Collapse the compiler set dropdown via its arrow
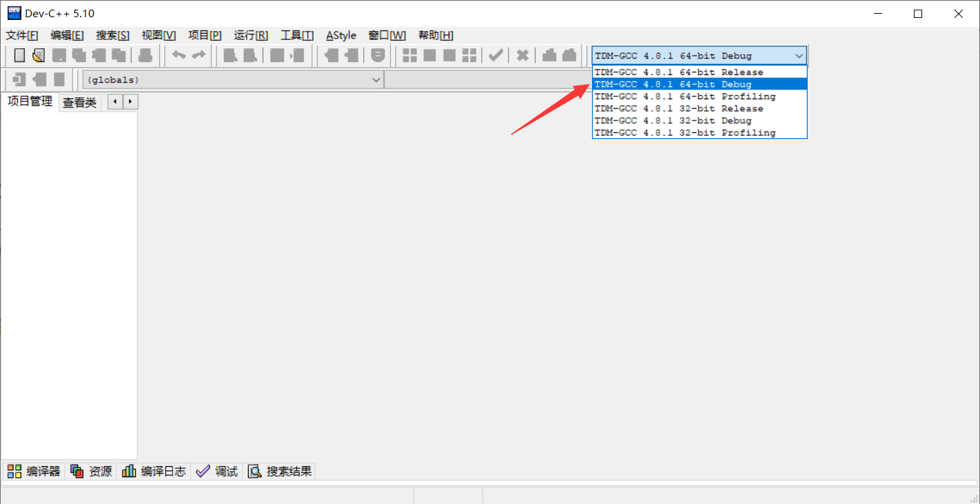This screenshot has height=504, width=980. pos(799,56)
